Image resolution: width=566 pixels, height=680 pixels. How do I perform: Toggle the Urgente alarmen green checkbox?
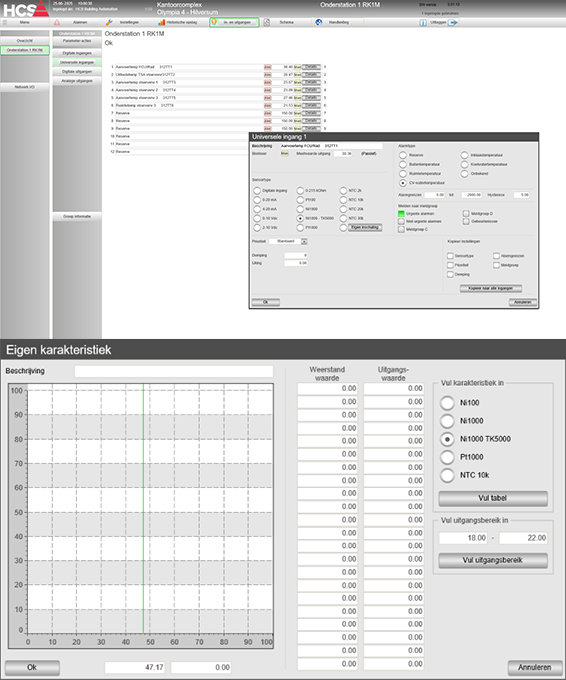pyautogui.click(x=401, y=213)
